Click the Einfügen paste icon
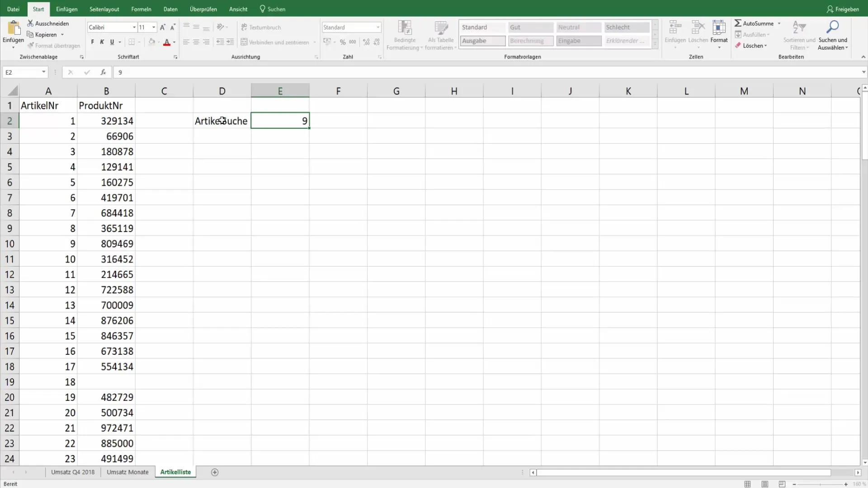Viewport: 868px width, 488px height. [14, 28]
